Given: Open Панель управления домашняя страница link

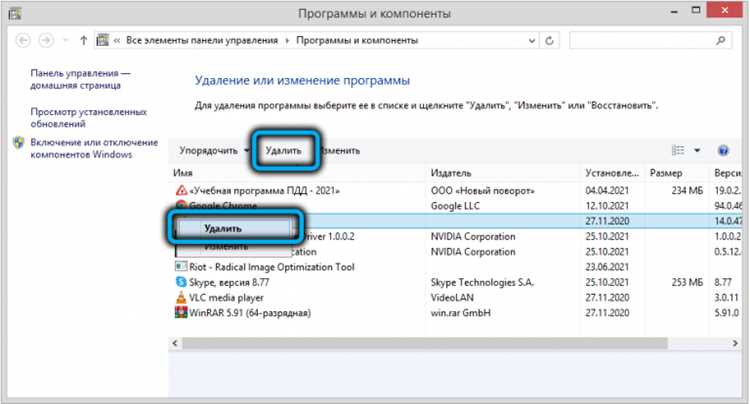Looking at the screenshot, I should click(x=80, y=79).
